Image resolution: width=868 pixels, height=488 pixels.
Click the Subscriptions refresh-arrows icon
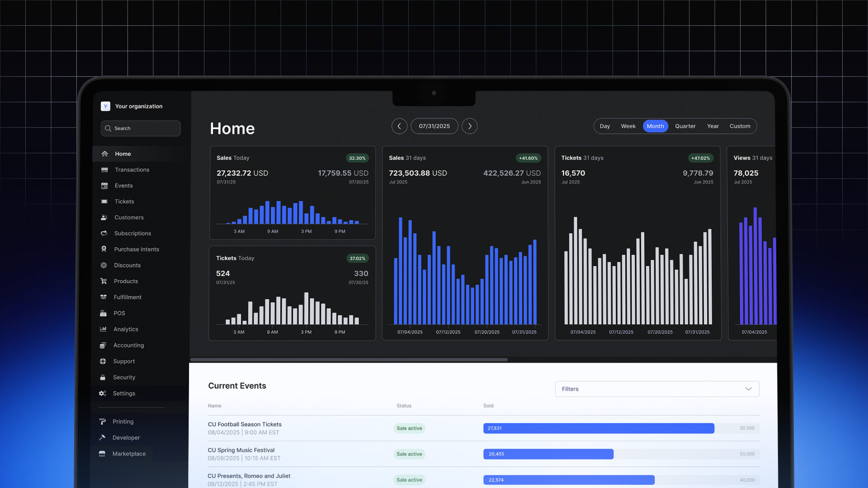104,233
